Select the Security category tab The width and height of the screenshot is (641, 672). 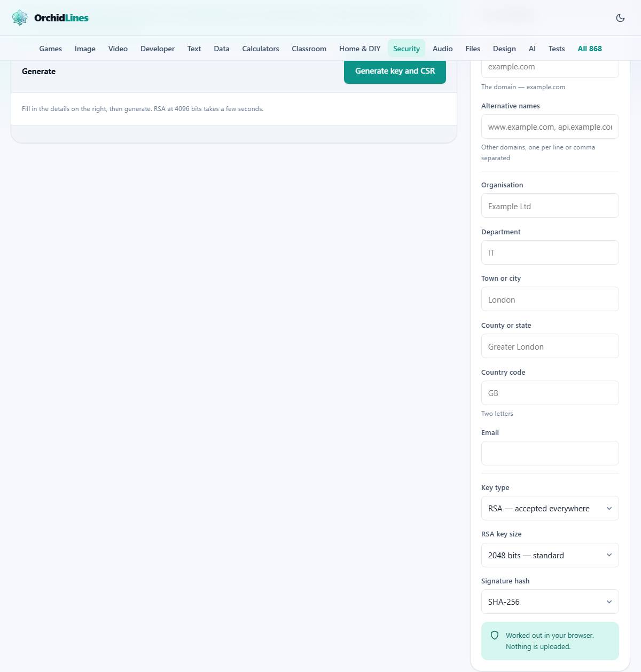[x=407, y=49]
